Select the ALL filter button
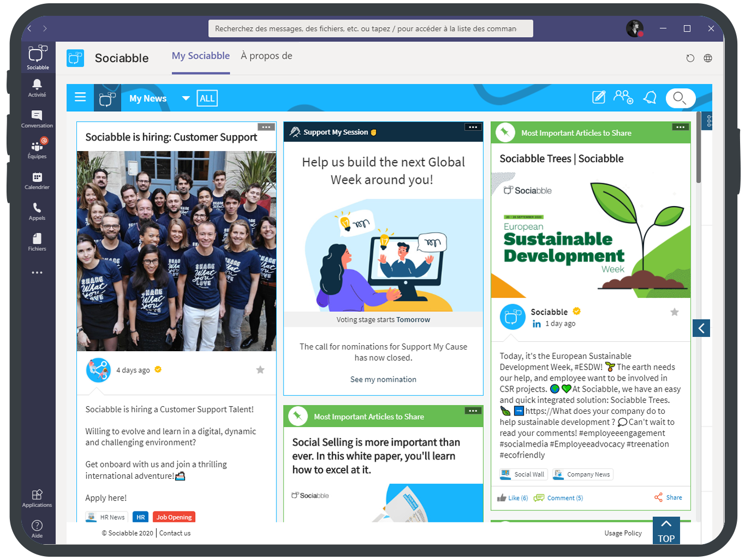Image resolution: width=745 pixels, height=560 pixels. (x=207, y=98)
